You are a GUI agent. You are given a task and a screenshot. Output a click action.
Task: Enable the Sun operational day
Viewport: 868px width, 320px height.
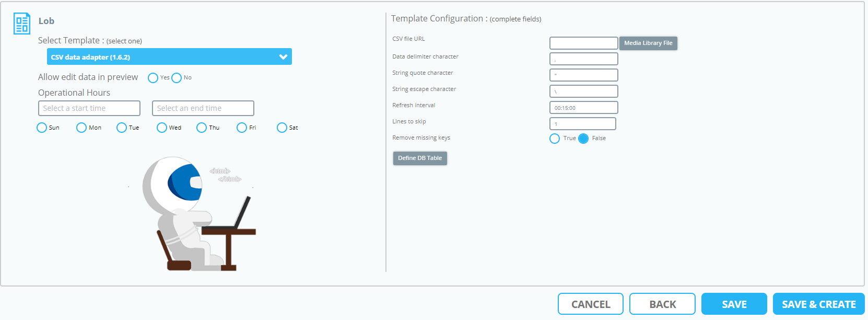click(42, 127)
